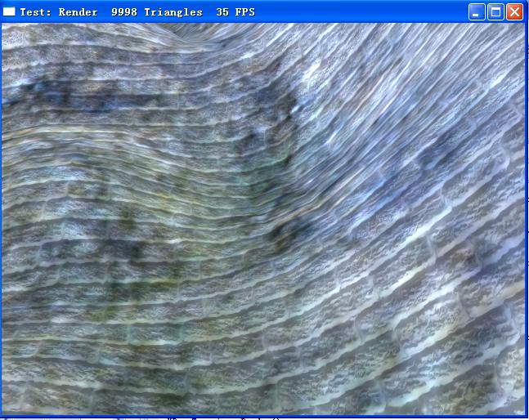Click the title text "Test: Render 9998 Triangles"

click(111, 12)
